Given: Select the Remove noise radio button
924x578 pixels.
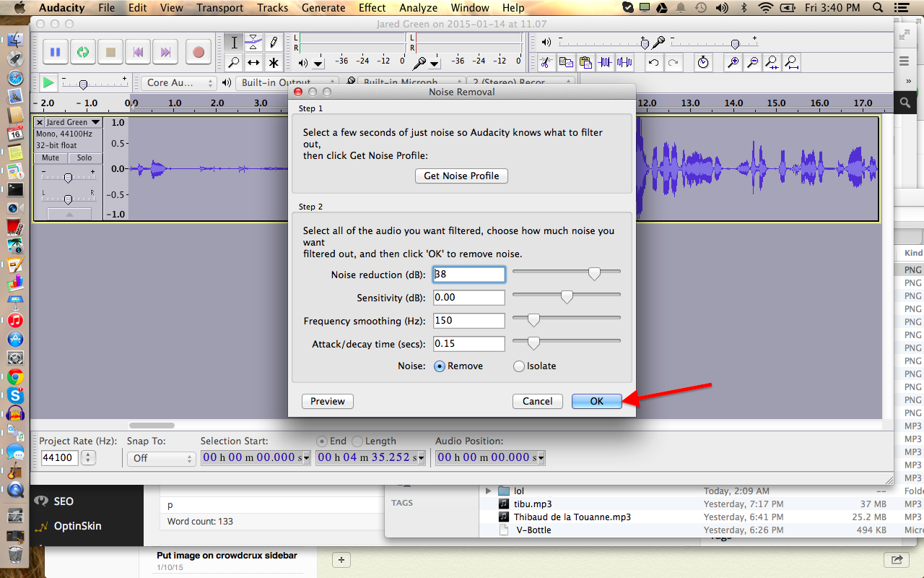Looking at the screenshot, I should pos(440,366).
